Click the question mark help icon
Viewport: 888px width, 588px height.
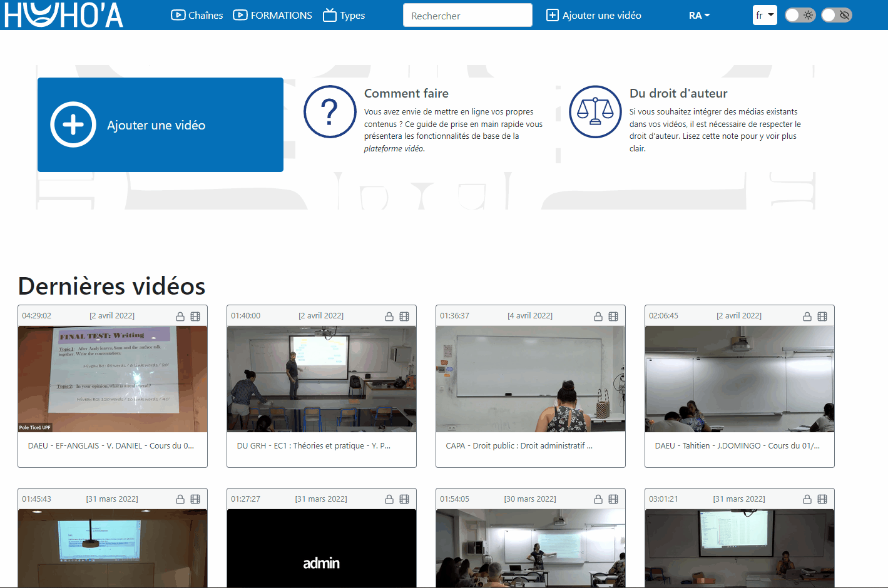point(330,112)
